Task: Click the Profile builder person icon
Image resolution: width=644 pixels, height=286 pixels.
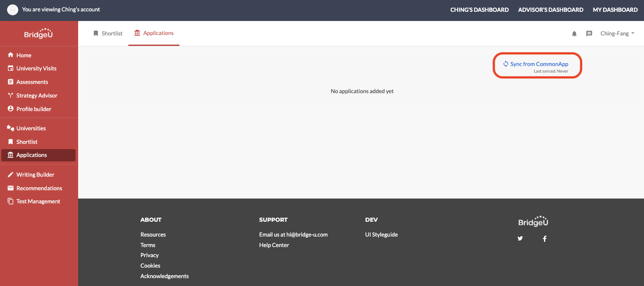Action: pyautogui.click(x=10, y=109)
